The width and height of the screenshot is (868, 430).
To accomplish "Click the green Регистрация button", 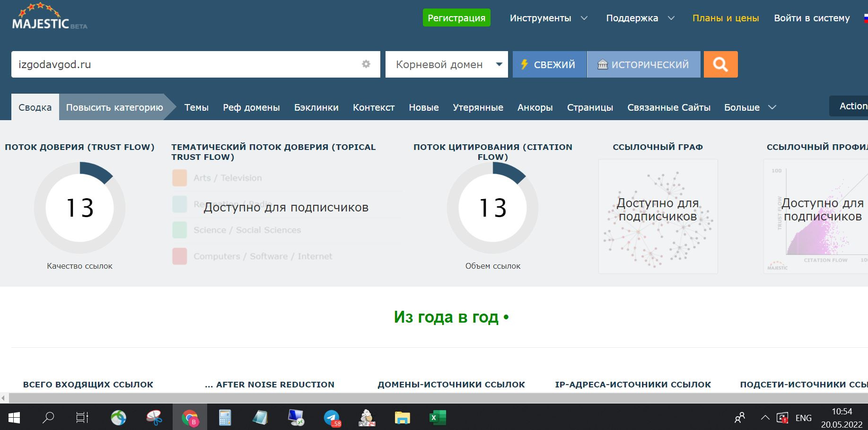I will tap(456, 18).
